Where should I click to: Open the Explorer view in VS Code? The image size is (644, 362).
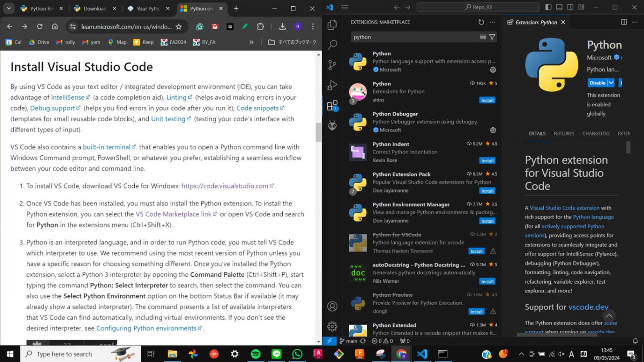(x=332, y=25)
